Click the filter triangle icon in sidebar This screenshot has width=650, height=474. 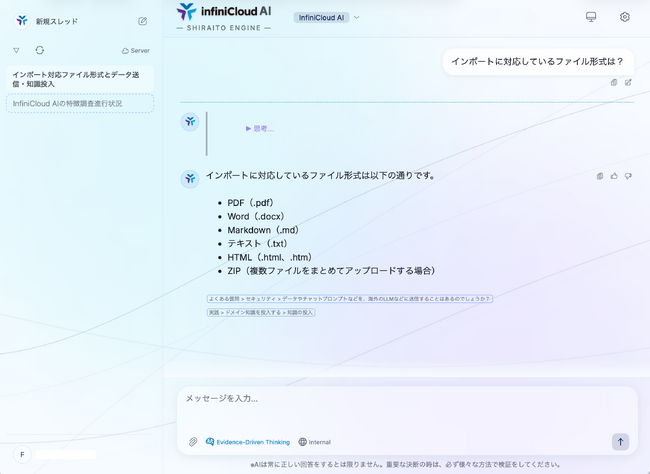(16, 50)
